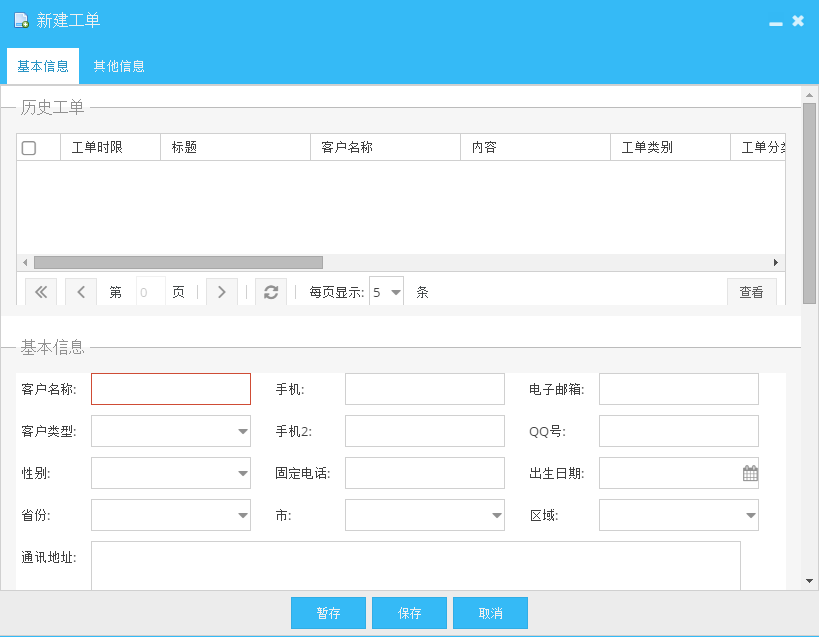Go to next page in pagination bar
Image resolution: width=819 pixels, height=637 pixels.
pos(222,292)
